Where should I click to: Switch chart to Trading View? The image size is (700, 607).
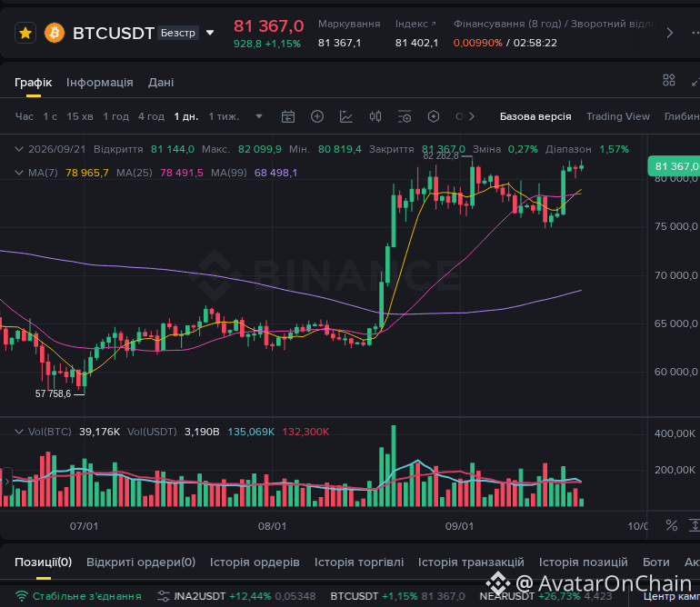pyautogui.click(x=618, y=116)
